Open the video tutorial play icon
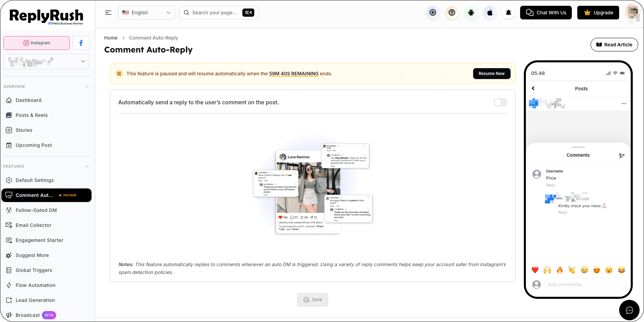This screenshot has width=644, height=322. 433,13
